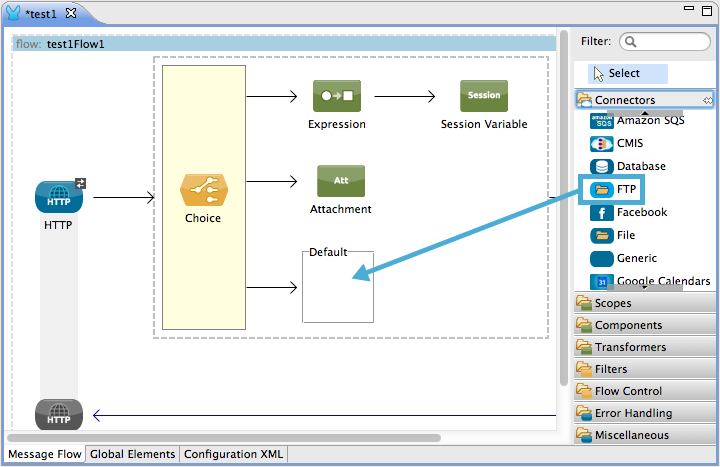Open the Configuration XML tab
This screenshot has height=467, width=720.
(x=233, y=454)
